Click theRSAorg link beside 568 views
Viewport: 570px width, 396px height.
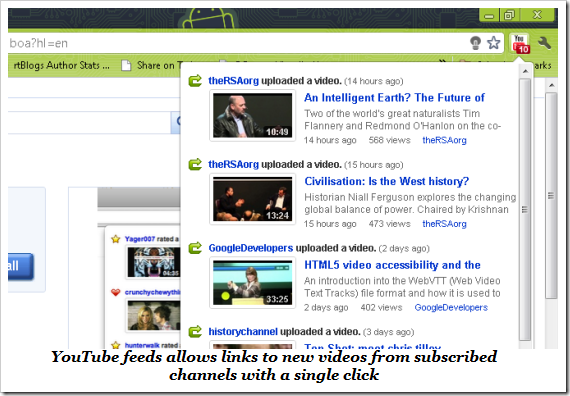coord(444,140)
